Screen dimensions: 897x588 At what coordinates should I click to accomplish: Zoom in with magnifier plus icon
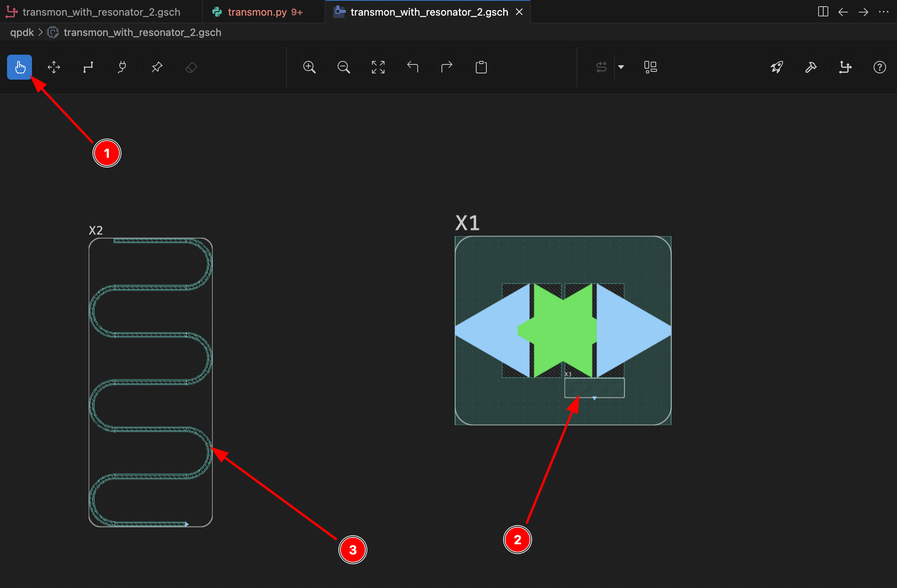(x=310, y=67)
